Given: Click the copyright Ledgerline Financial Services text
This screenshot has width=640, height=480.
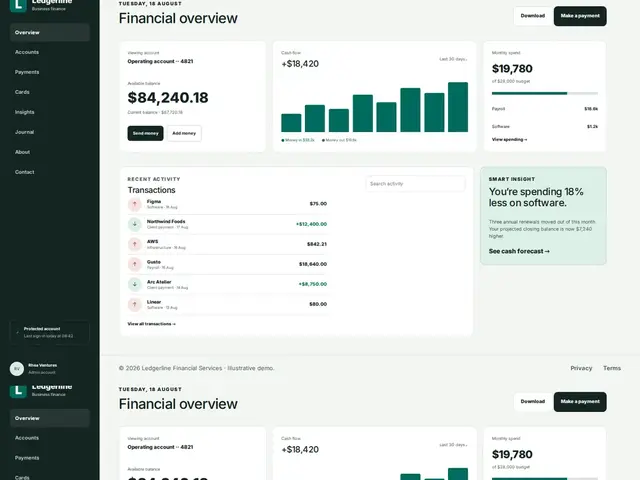Looking at the screenshot, I should (196, 368).
